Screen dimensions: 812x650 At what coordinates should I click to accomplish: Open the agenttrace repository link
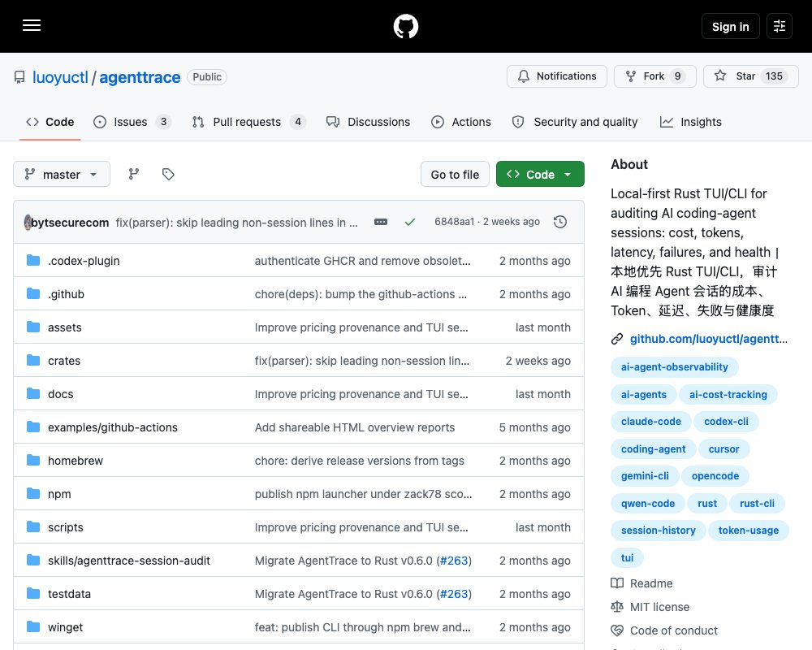coord(140,77)
